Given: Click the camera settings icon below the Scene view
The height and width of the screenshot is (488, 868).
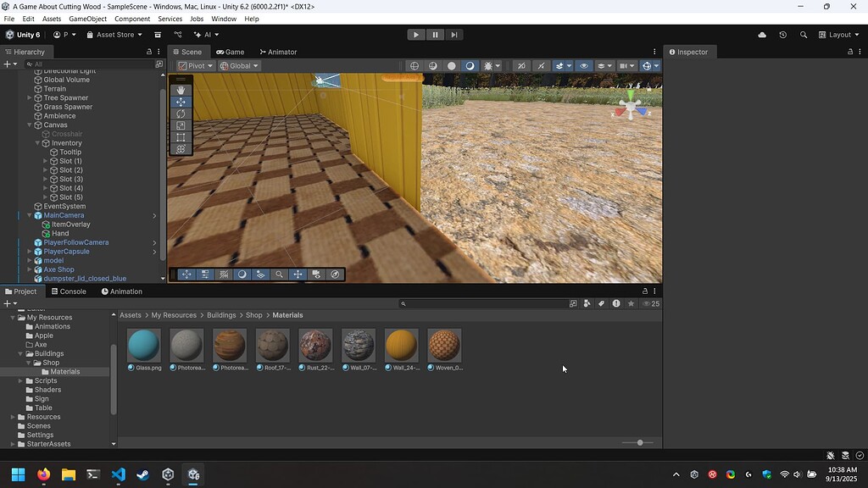Looking at the screenshot, I should (317, 274).
